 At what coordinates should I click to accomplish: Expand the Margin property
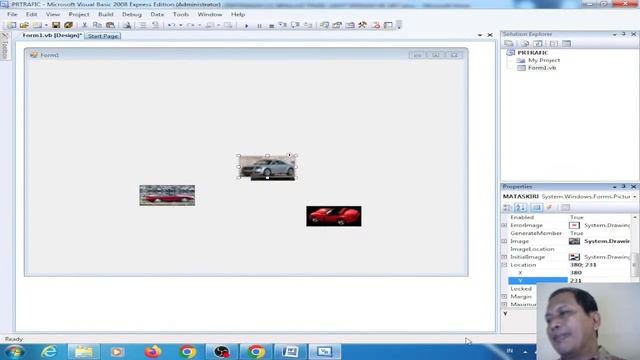point(504,297)
